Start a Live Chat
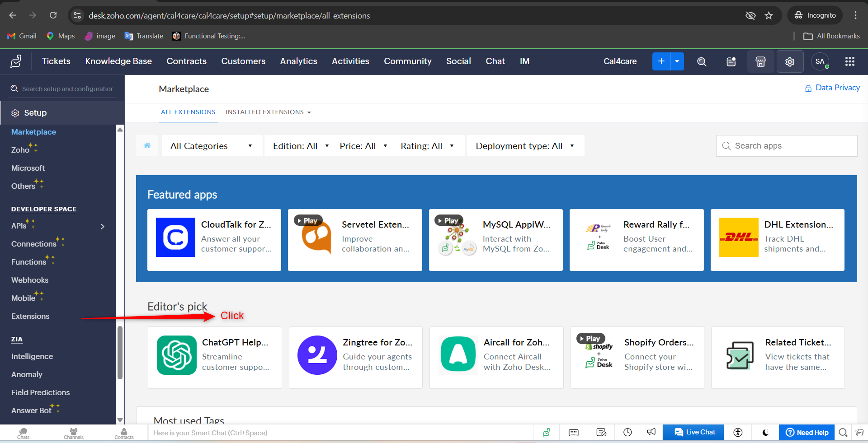The image size is (868, 443). [x=693, y=432]
